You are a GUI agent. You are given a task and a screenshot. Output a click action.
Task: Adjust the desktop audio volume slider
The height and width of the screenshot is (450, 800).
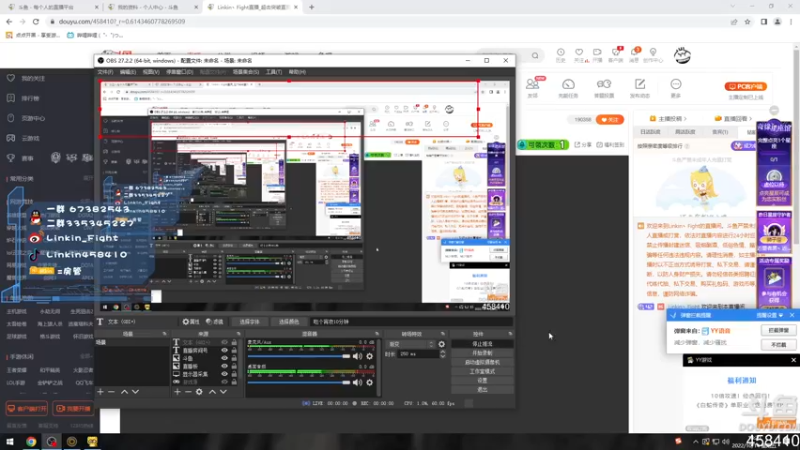(x=299, y=382)
